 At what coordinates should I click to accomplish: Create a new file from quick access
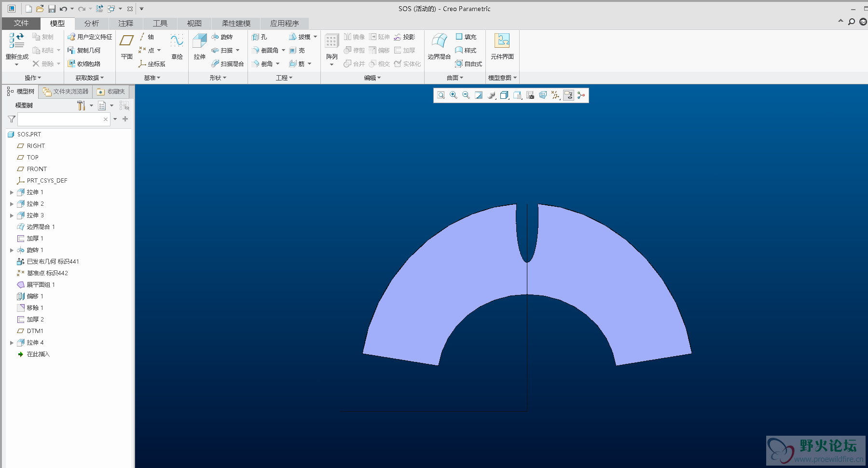(28, 9)
